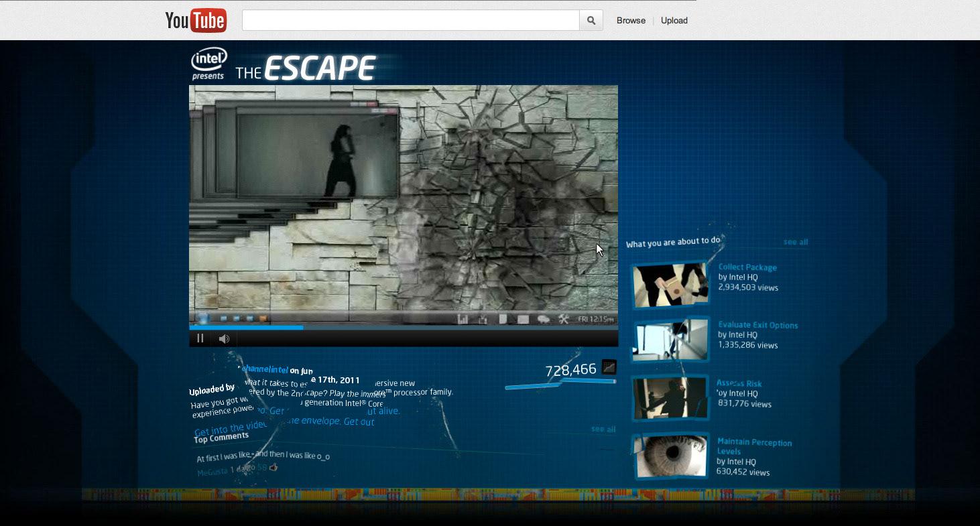The image size is (980, 526).
Task: Click the wrench tools icon in video
Action: point(563,319)
